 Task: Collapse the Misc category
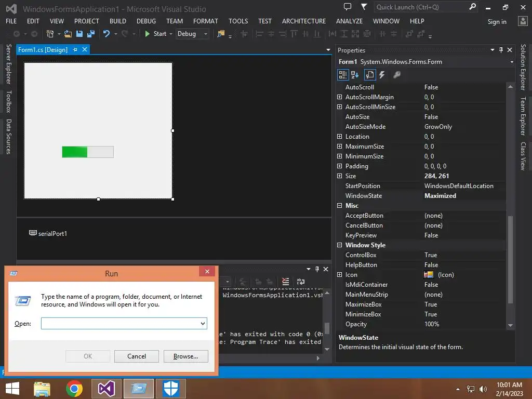click(x=339, y=206)
